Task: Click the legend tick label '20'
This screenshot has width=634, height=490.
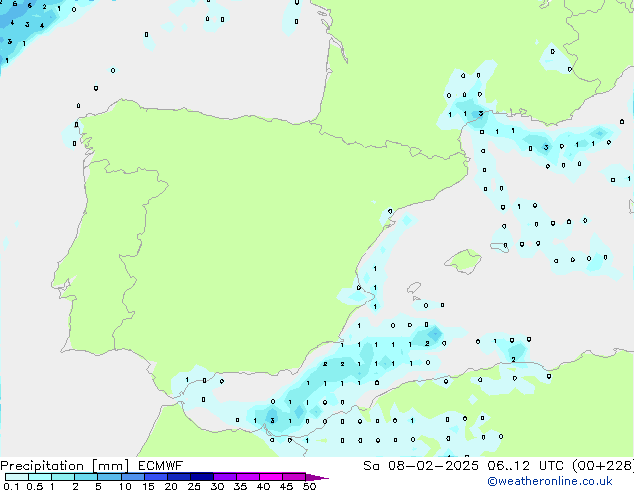Action: [x=171, y=486]
